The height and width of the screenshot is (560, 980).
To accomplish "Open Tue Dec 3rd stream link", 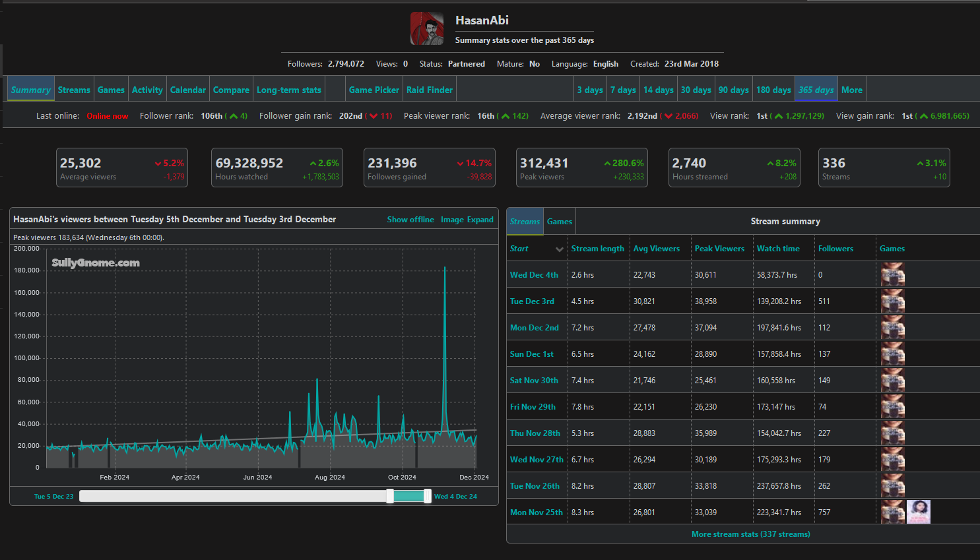I will 532,301.
